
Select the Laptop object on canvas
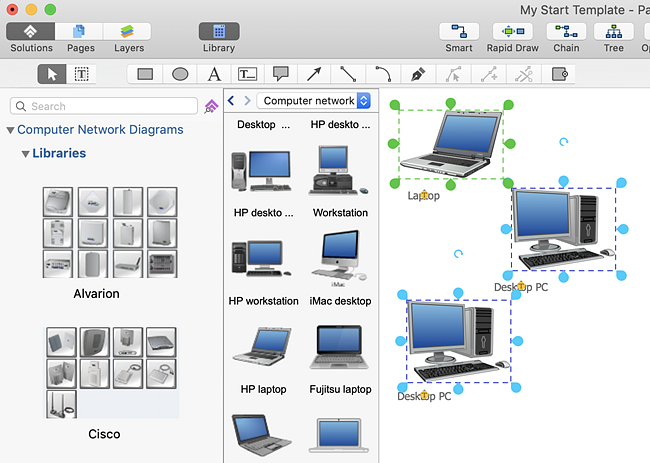pyautogui.click(x=451, y=144)
